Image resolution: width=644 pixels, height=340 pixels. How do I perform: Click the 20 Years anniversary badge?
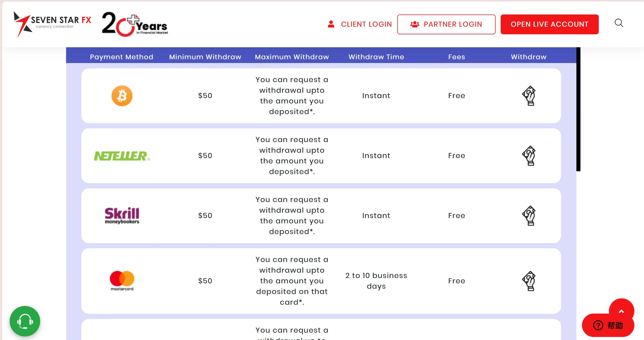(x=135, y=24)
